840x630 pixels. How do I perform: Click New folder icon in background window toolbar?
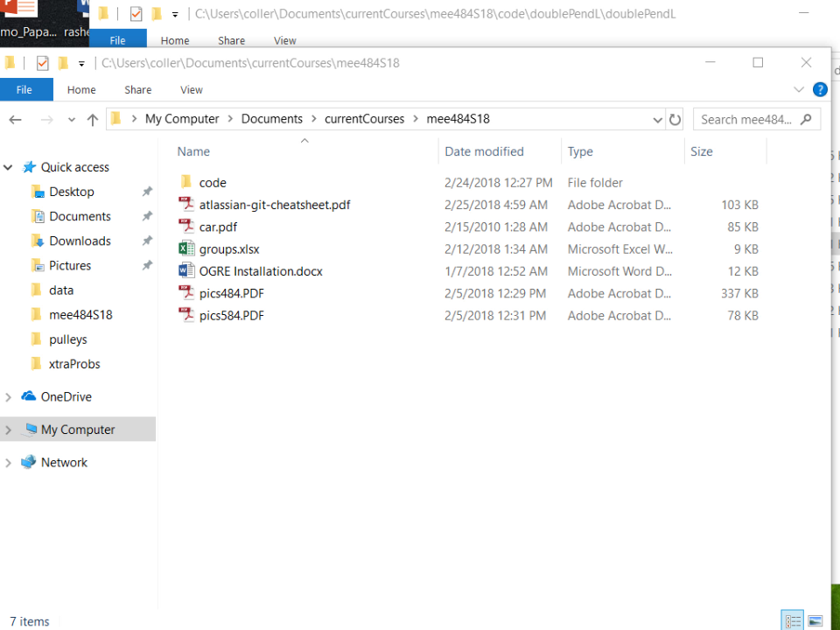pyautogui.click(x=157, y=14)
